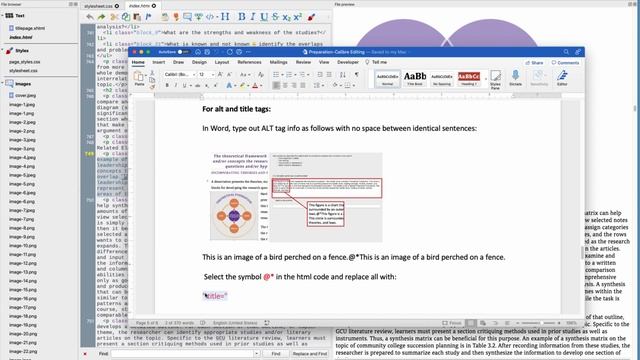
Task: Open Word Insert tab
Action: click(159, 62)
